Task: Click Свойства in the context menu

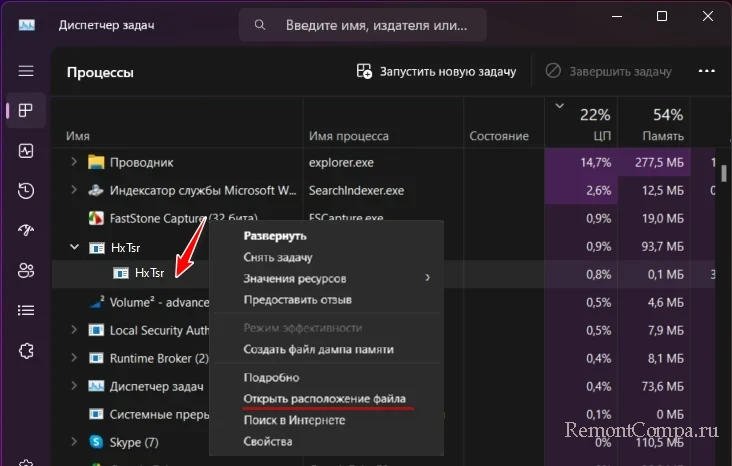Action: pos(268,441)
